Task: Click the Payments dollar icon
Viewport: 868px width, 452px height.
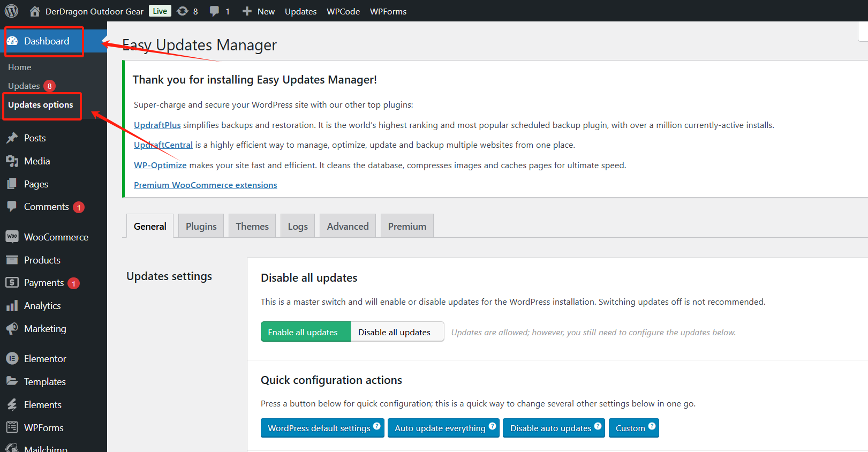Action: coord(12,282)
